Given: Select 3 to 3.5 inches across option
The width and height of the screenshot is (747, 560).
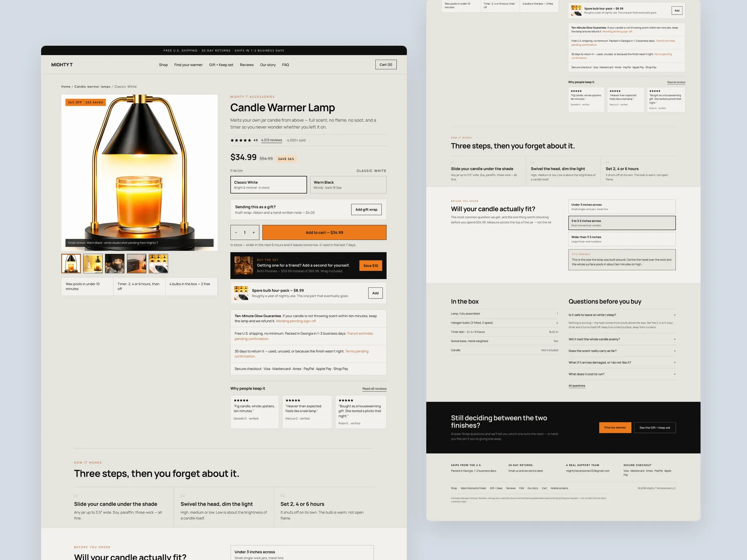Looking at the screenshot, I should click(x=622, y=223).
